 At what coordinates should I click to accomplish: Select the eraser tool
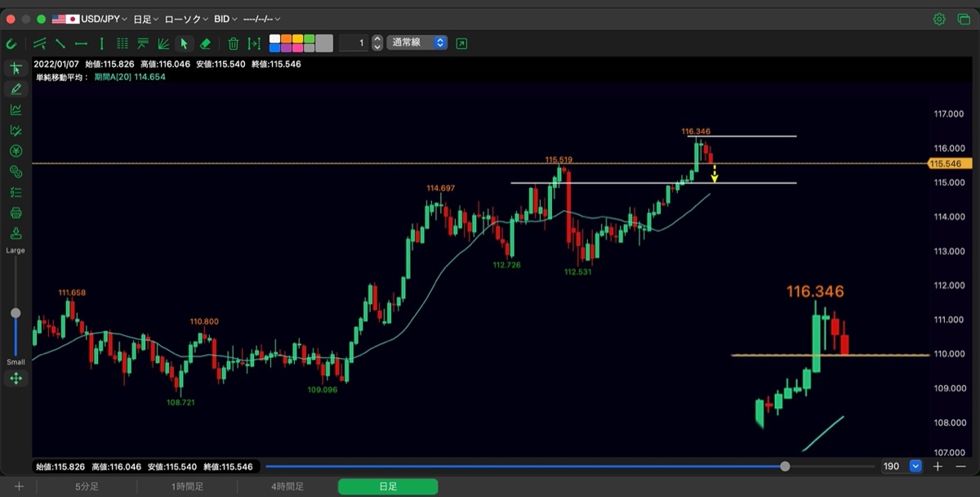205,43
